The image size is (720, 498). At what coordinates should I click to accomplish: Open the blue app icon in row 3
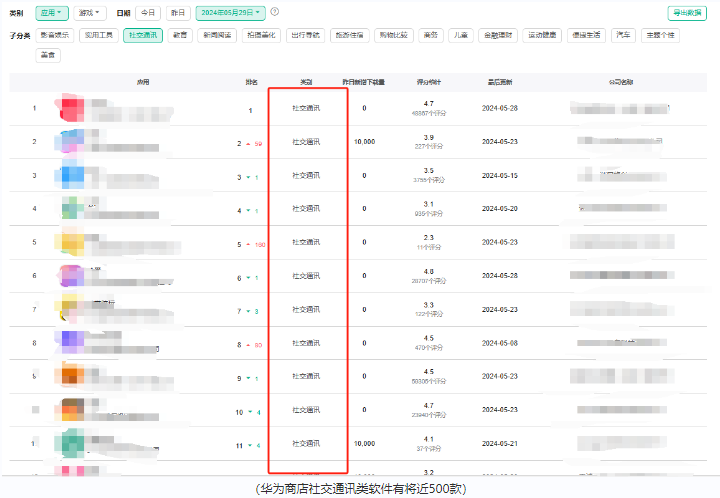[x=73, y=176]
